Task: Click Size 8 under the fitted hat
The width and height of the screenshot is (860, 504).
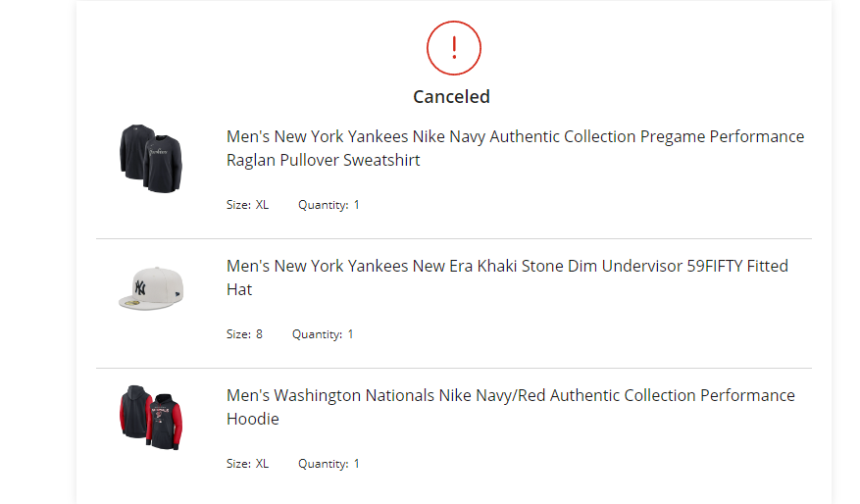Action: 244,334
